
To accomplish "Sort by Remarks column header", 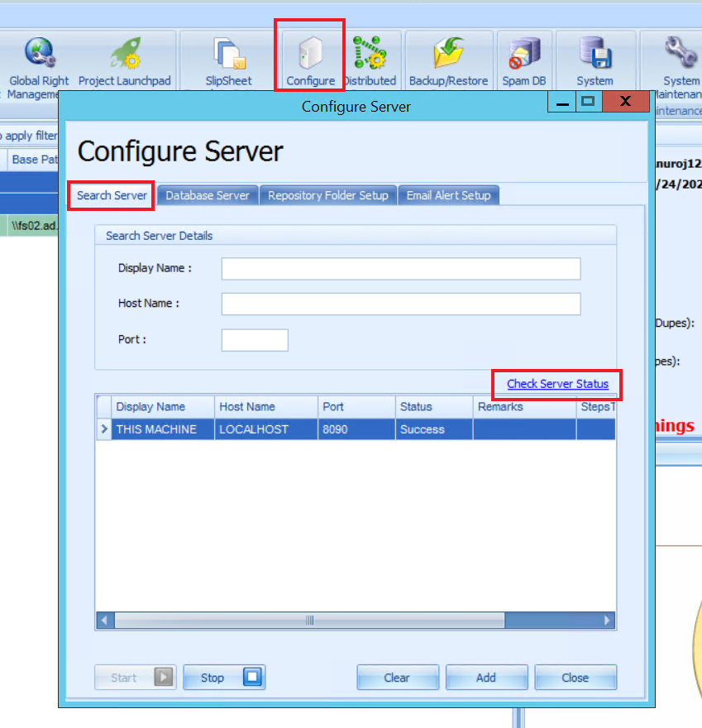I will 525,407.
